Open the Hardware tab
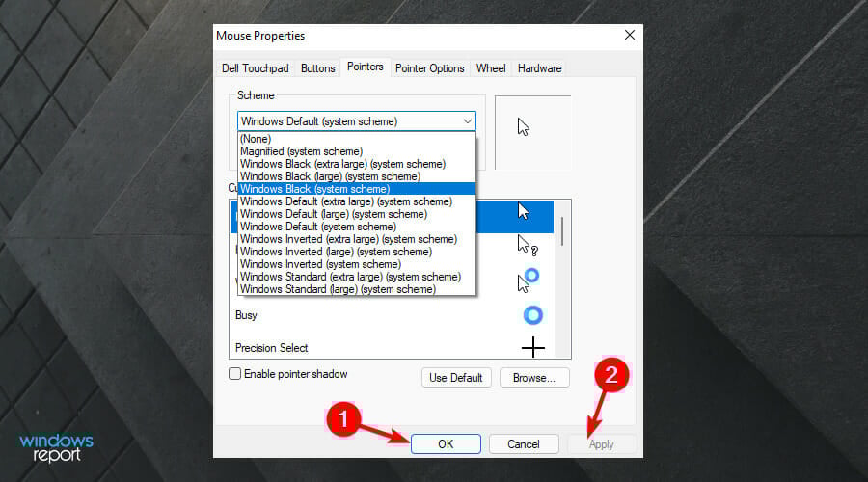Viewport: 868px width, 482px height. coord(540,68)
